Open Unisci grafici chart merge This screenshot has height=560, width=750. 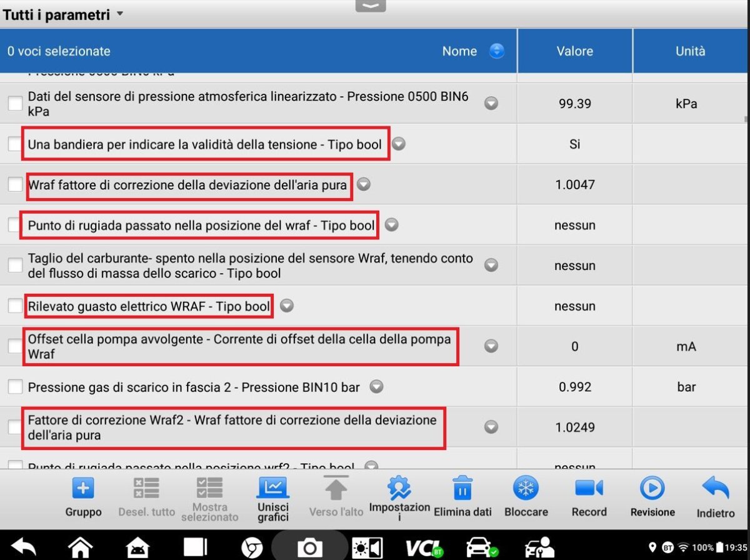(x=272, y=497)
